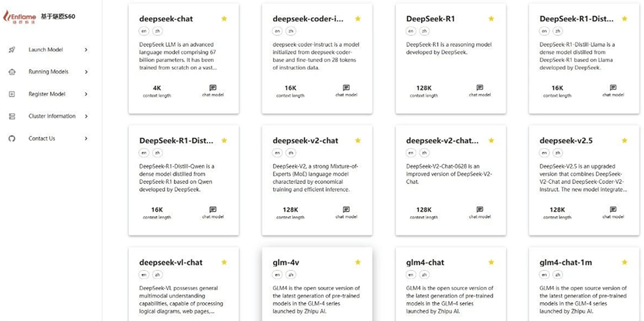Open the deepseek-v2.5 model title
Image resolution: width=644 pixels, height=321 pixels.
click(565, 141)
